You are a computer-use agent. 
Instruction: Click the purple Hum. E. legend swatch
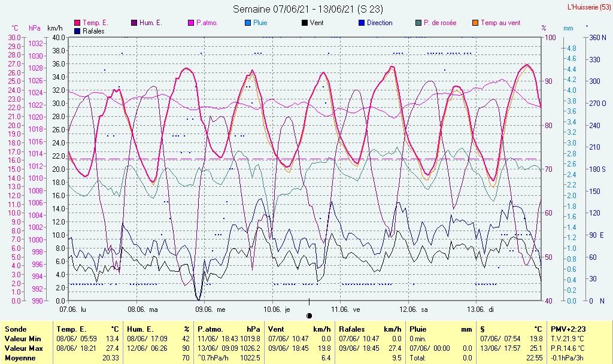pyautogui.click(x=134, y=23)
